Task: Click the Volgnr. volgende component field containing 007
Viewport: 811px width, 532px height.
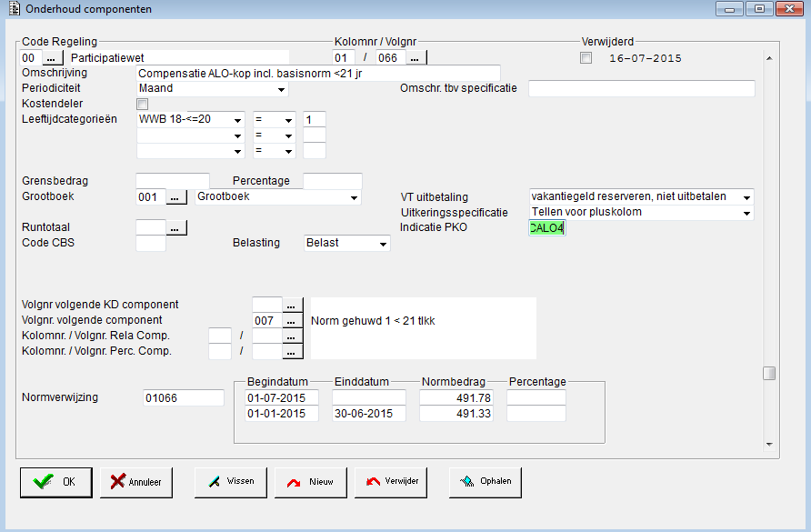Action: [x=267, y=321]
